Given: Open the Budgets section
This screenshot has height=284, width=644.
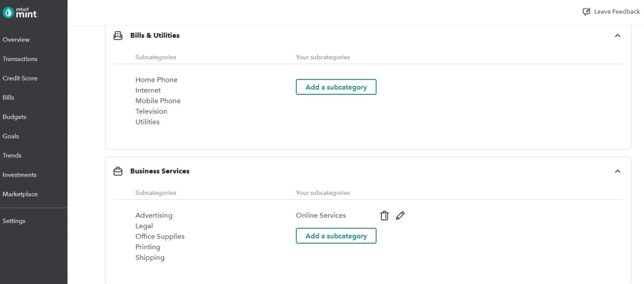Looking at the screenshot, I should (14, 117).
